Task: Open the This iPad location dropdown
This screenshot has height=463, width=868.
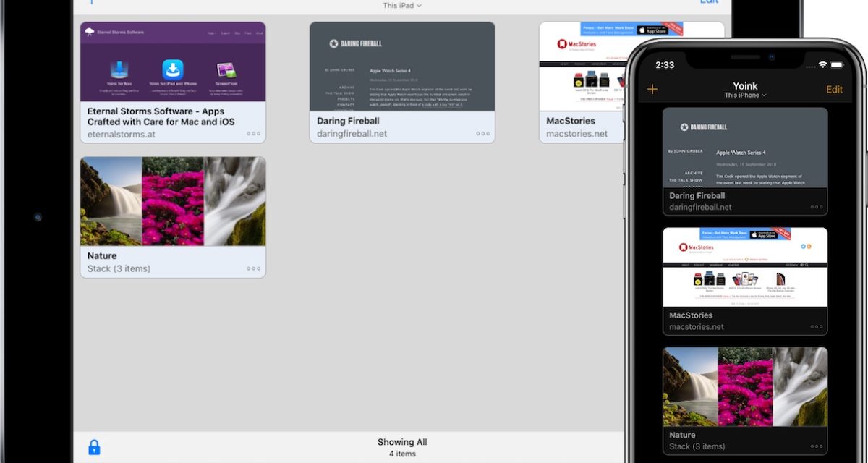Action: [x=402, y=5]
